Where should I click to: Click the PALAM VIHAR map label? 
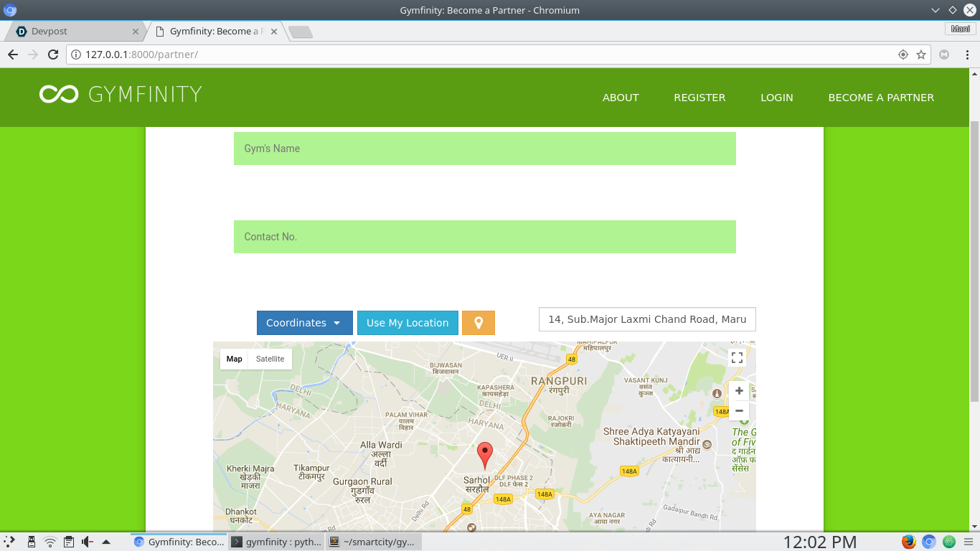pyautogui.click(x=406, y=420)
